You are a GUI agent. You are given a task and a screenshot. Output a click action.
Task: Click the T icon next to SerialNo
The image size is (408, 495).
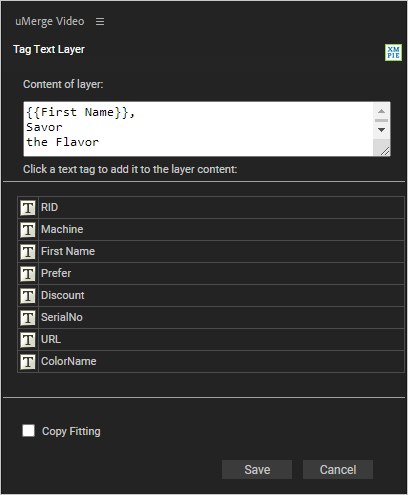click(x=28, y=318)
